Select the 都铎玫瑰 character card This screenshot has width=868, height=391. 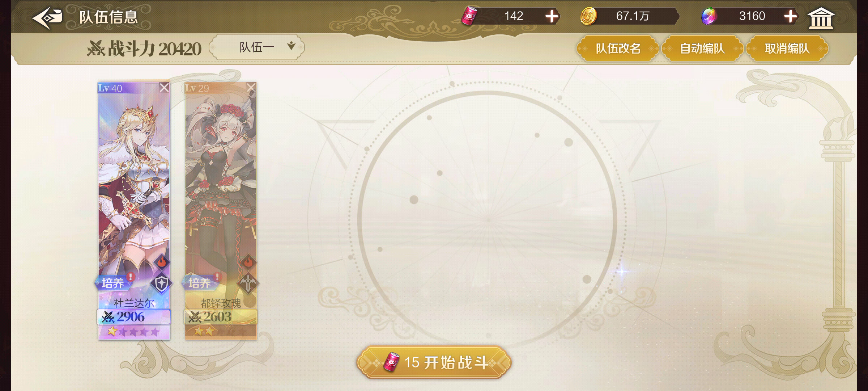221,211
